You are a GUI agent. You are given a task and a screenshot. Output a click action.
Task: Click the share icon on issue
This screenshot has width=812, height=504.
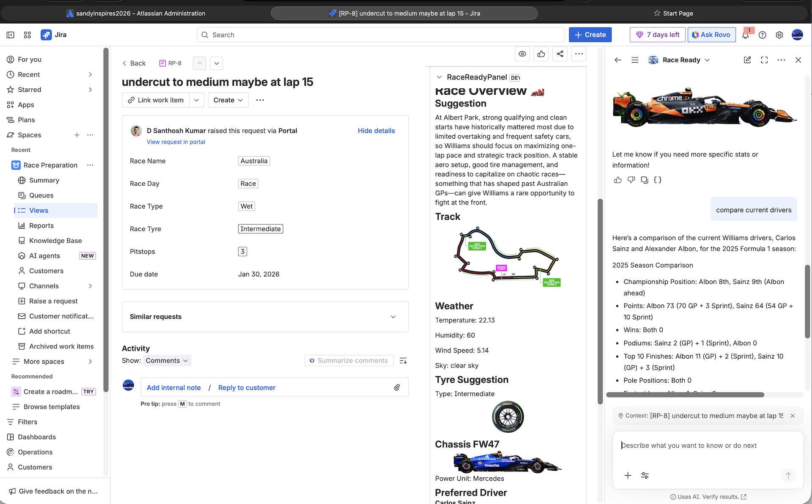[560, 54]
